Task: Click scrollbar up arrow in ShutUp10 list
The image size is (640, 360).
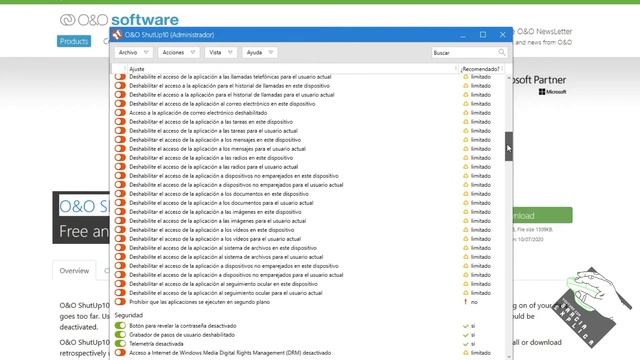Action: tap(509, 77)
